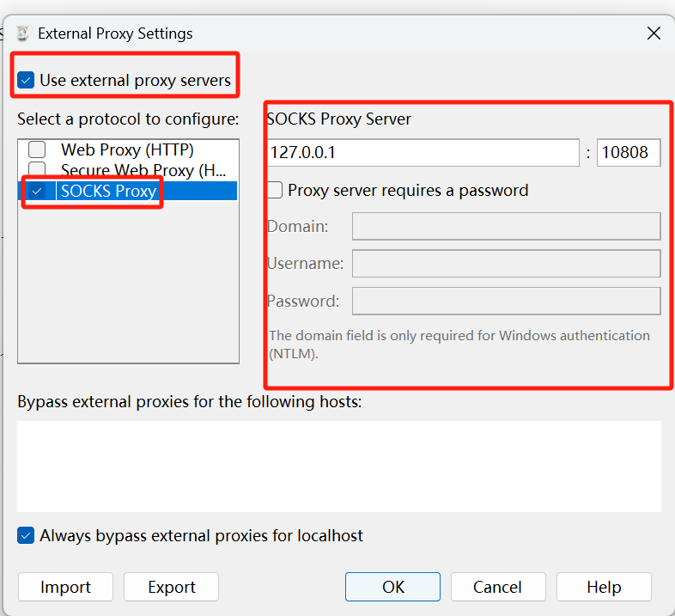The image size is (675, 616).
Task: Click the Charles app icon in title bar
Action: [x=22, y=34]
